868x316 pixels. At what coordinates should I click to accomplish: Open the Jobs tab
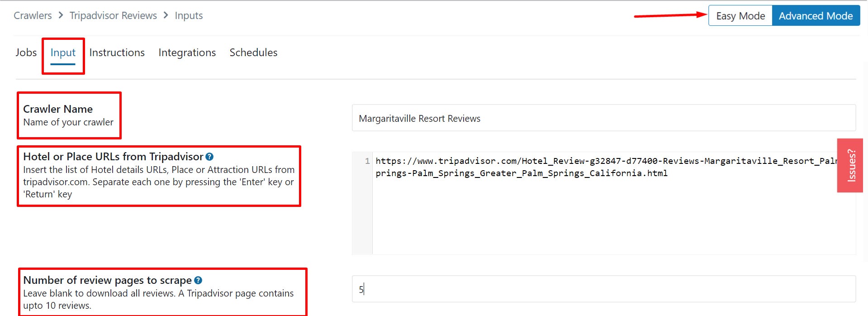click(x=26, y=53)
